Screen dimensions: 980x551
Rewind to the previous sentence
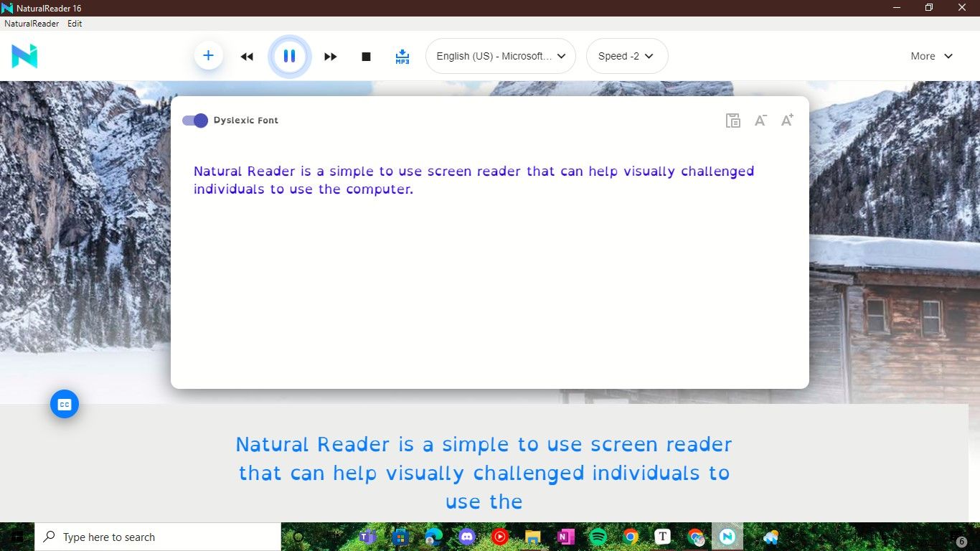[x=247, y=56]
